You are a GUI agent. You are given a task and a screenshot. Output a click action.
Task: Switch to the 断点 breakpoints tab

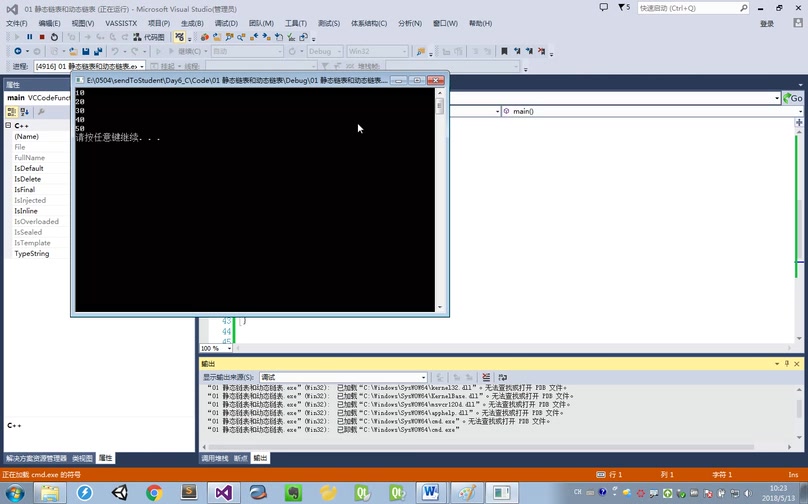tap(240, 458)
